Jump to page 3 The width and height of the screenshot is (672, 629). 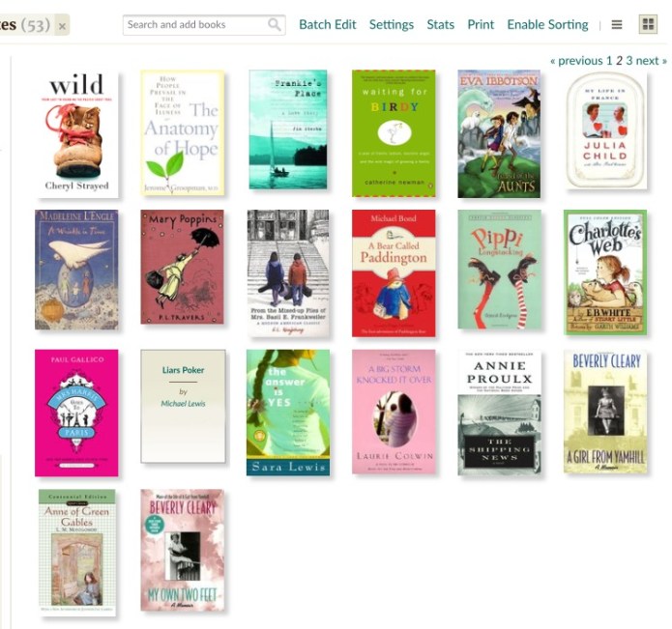coord(628,61)
